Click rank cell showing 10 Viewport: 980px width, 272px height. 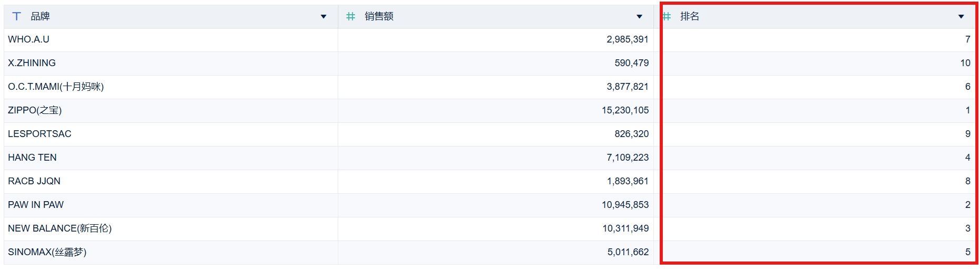point(819,64)
